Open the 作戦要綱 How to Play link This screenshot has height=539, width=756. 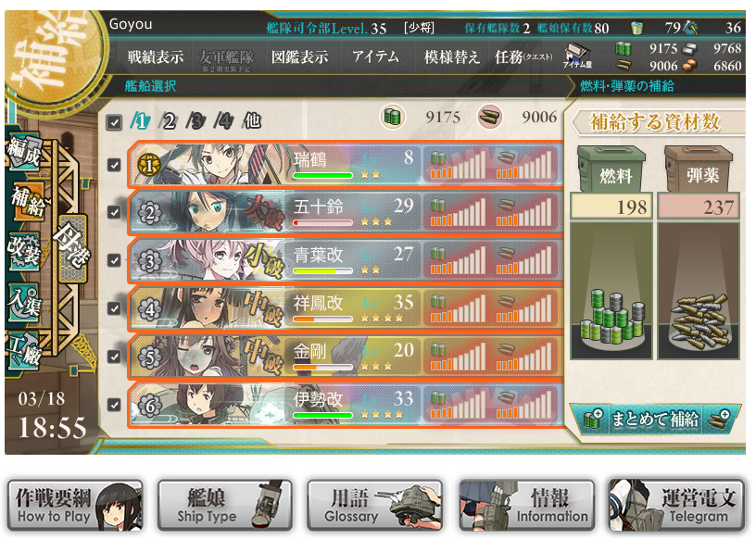click(75, 506)
